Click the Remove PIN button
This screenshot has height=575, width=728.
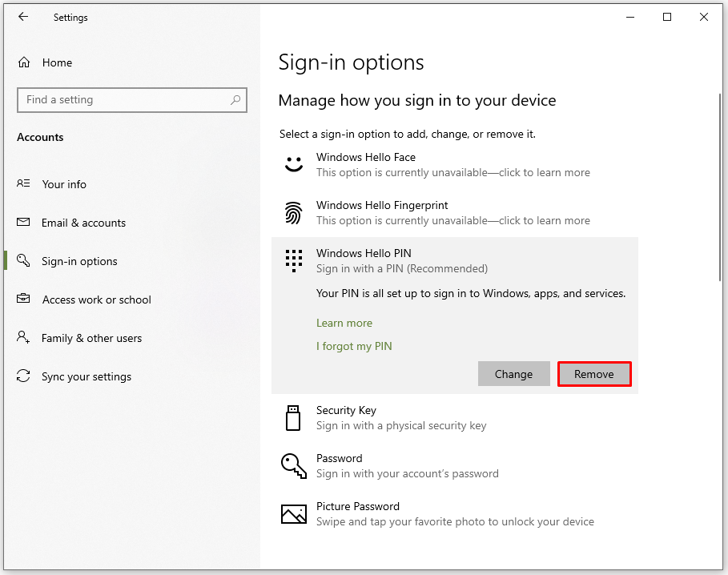tap(594, 373)
